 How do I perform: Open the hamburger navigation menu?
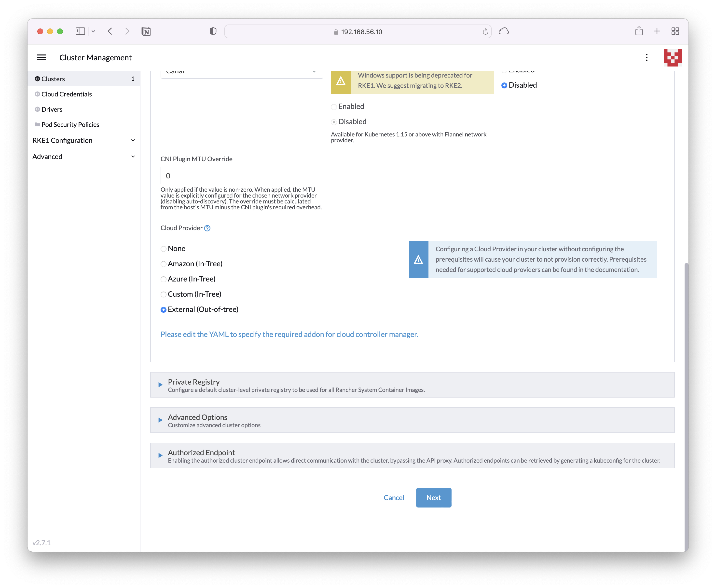click(x=41, y=58)
